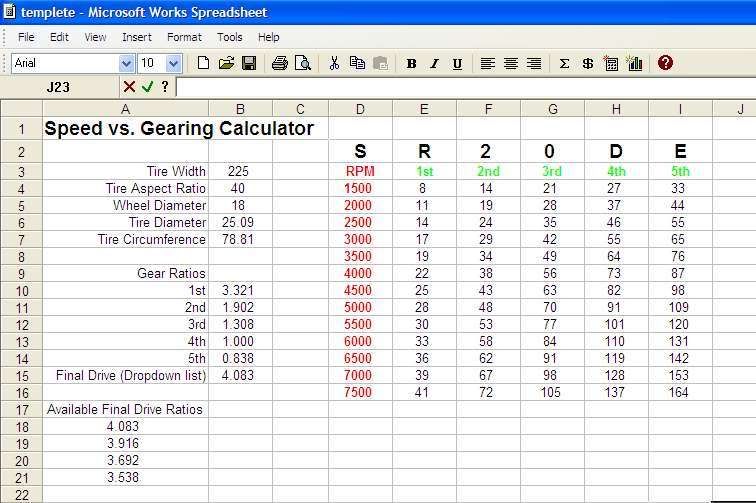Toggle Italic formatting

coord(434,64)
